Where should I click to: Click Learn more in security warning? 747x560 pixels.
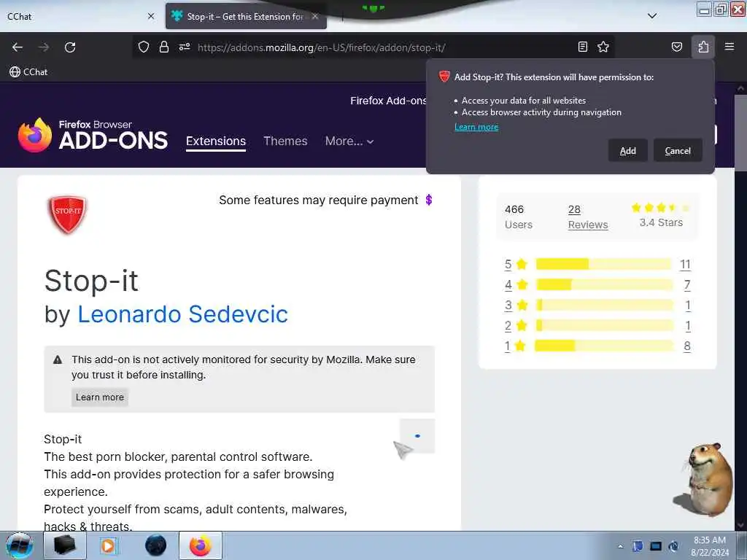point(99,397)
